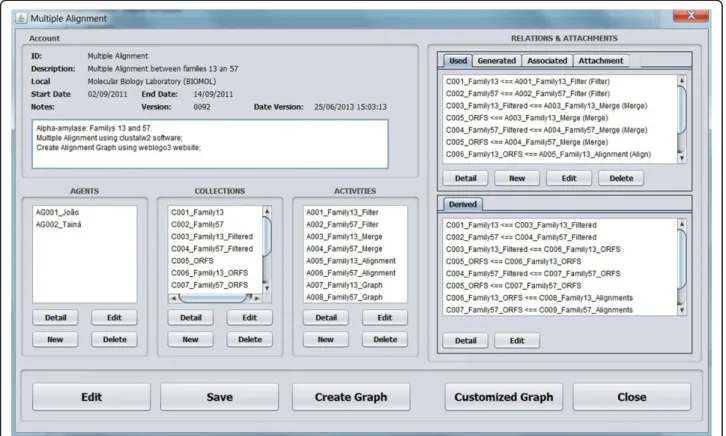Click Edit in Agents panel
The image size is (726, 436).
tap(114, 318)
